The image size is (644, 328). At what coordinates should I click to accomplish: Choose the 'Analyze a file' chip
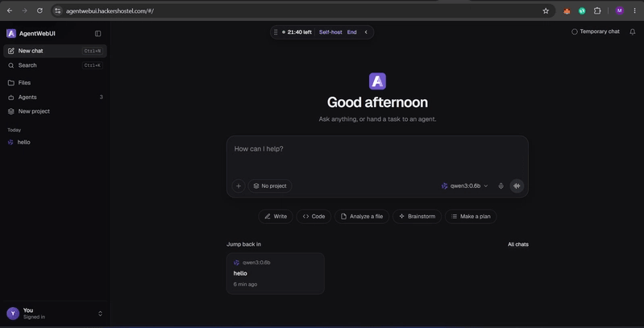tap(362, 216)
